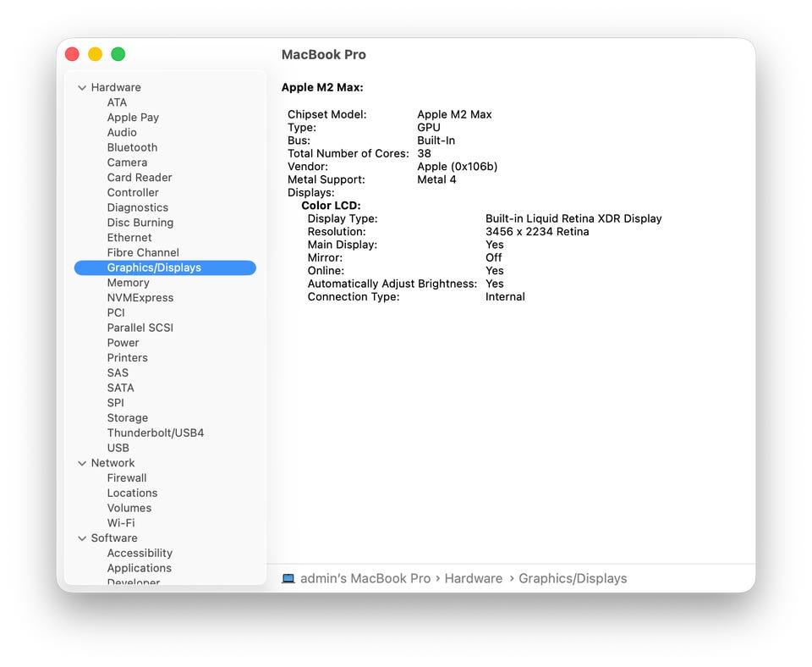Select Volumes in the sidebar
The image size is (812, 667).
pyautogui.click(x=129, y=509)
